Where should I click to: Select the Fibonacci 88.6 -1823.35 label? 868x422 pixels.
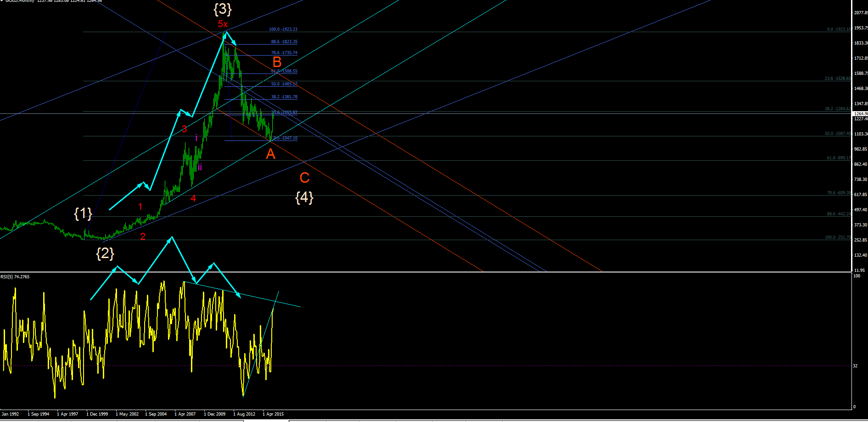(284, 42)
